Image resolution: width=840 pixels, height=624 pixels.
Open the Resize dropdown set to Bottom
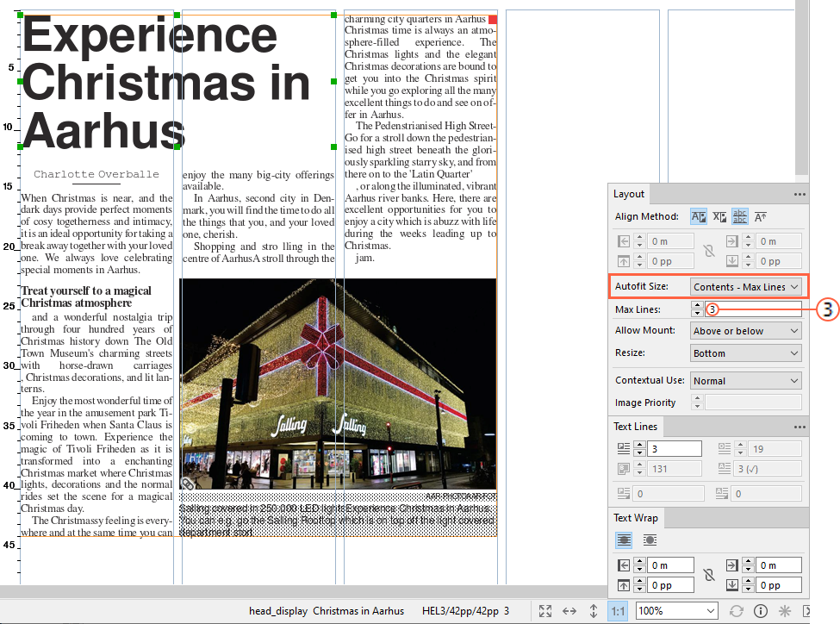pos(746,353)
